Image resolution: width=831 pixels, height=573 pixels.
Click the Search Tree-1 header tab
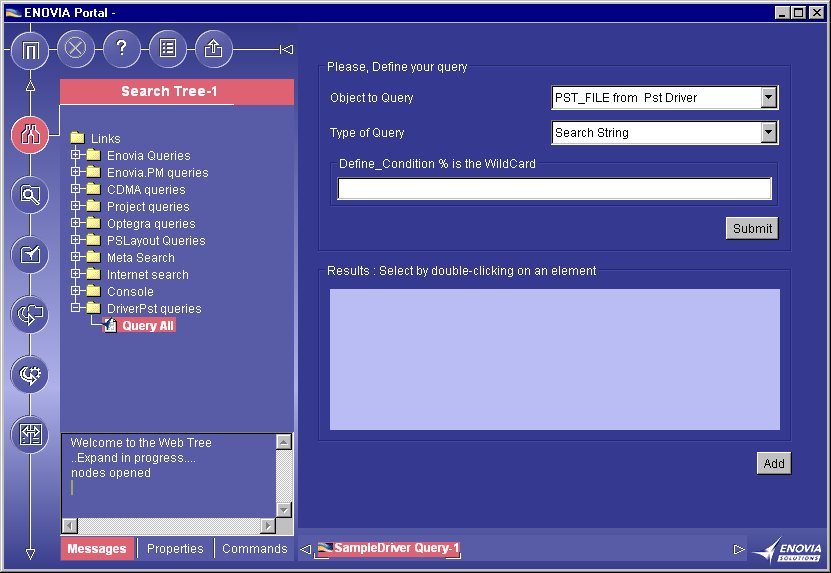pos(176,91)
